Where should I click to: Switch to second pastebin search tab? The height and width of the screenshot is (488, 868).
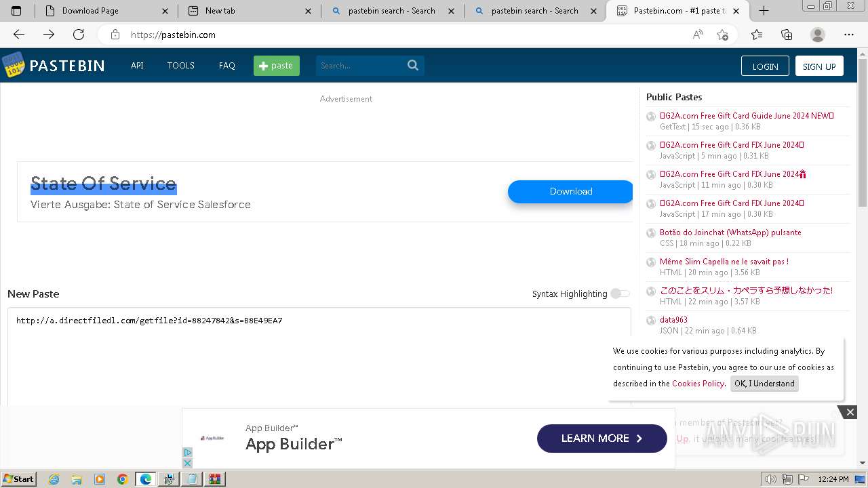tap(534, 11)
